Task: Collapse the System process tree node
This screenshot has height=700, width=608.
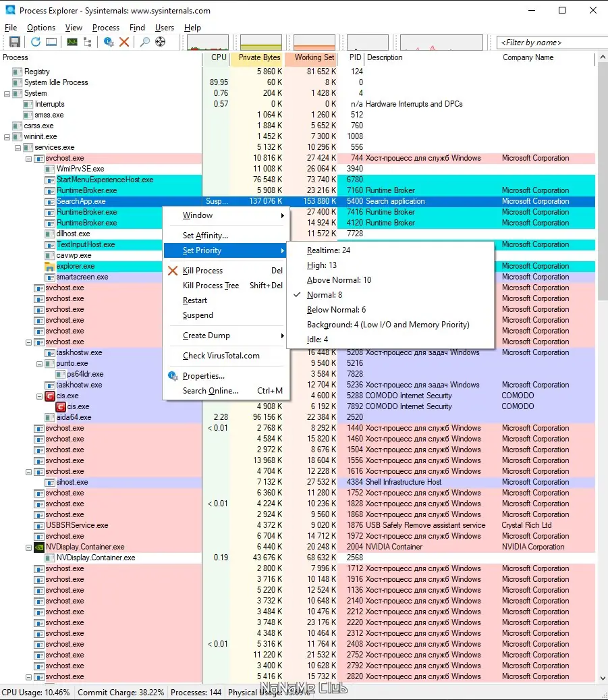Action: click(7, 94)
